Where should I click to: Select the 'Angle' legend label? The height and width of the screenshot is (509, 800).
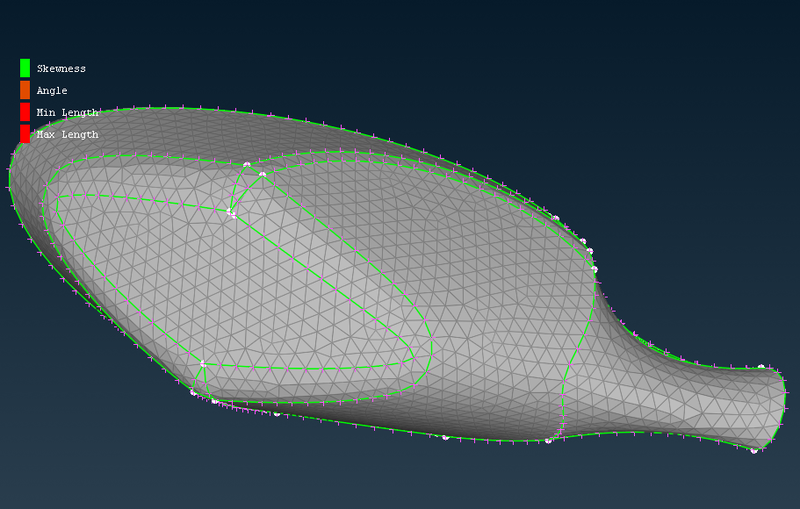pos(52,91)
